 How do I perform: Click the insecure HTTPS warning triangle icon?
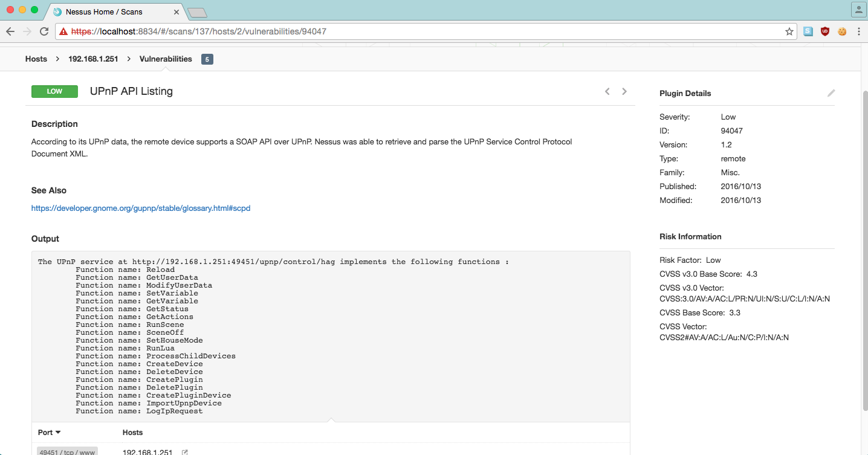tap(63, 31)
